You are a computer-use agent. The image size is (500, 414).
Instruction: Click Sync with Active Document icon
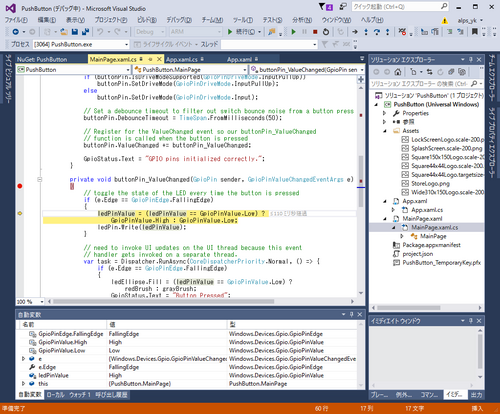(429, 72)
